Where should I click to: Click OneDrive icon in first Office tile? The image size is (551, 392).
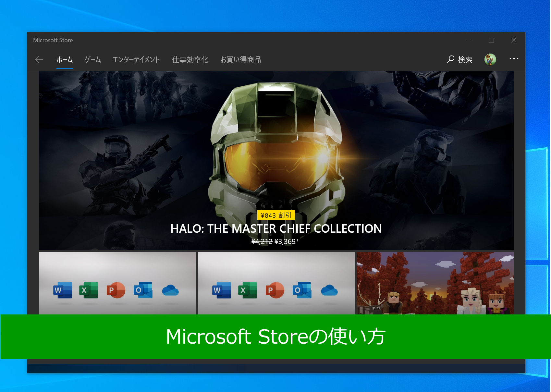pyautogui.click(x=170, y=290)
